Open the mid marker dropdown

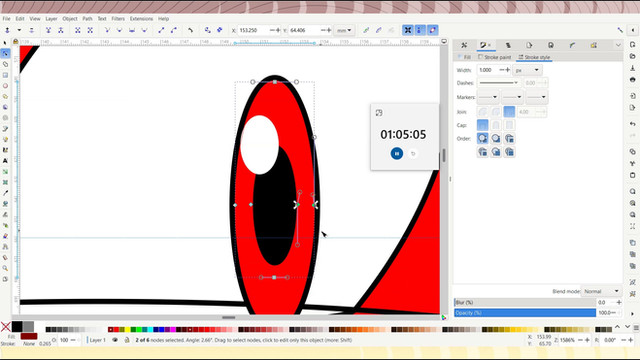click(x=512, y=97)
